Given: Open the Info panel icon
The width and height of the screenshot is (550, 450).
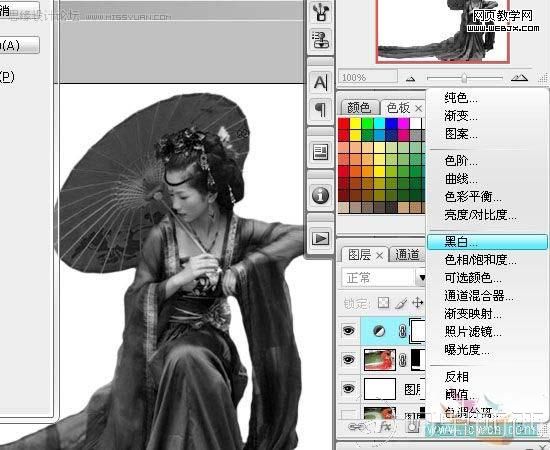Looking at the screenshot, I should pyautogui.click(x=320, y=195).
